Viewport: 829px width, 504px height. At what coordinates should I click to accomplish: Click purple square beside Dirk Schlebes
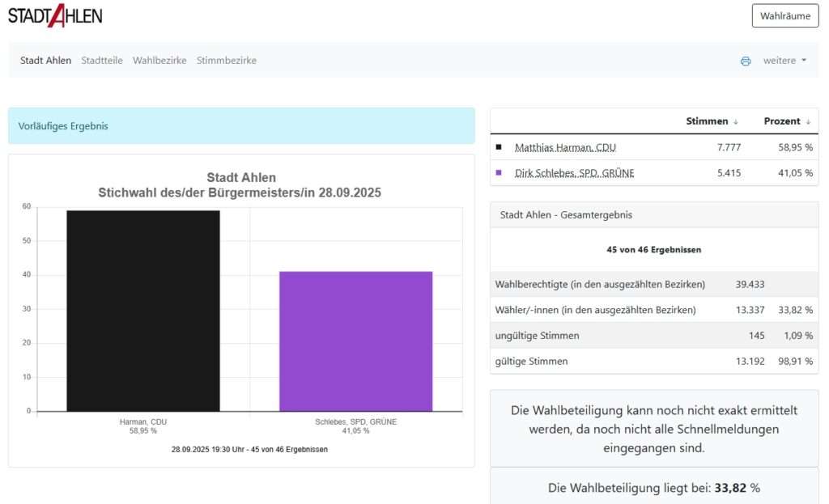coord(499,172)
